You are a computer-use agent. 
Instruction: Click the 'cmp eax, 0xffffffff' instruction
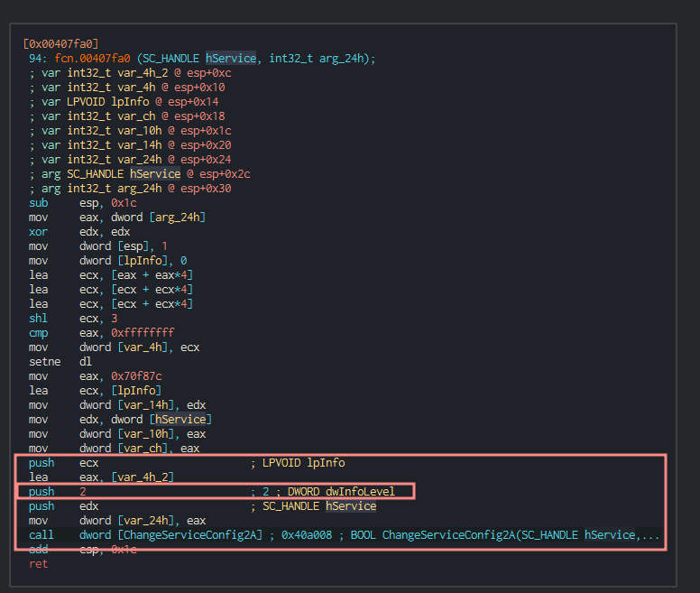101,333
